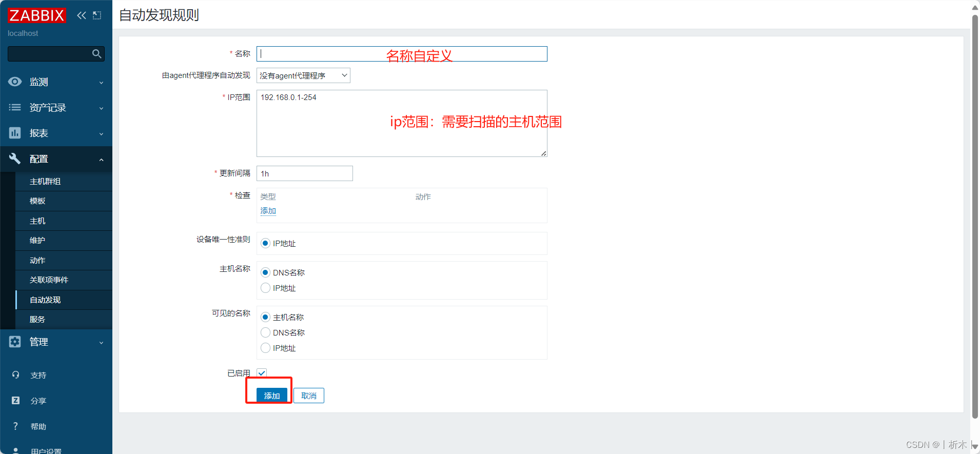980x454 pixels.
Task: Click the 类型 column header
Action: (268, 196)
